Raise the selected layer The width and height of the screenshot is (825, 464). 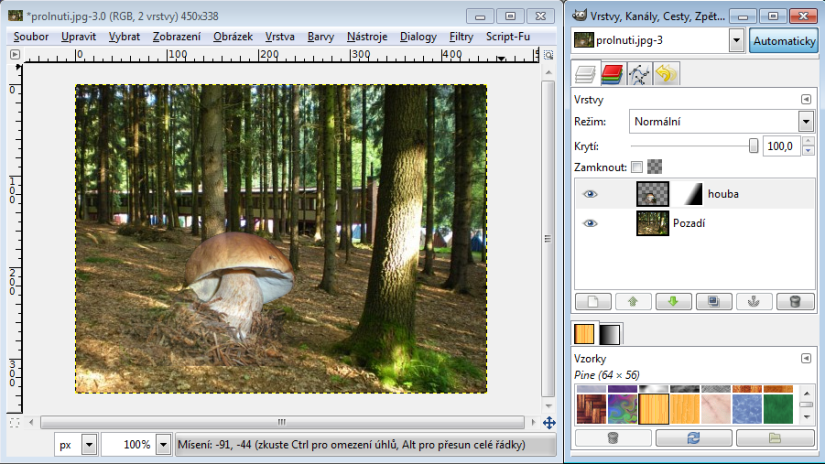pos(633,301)
